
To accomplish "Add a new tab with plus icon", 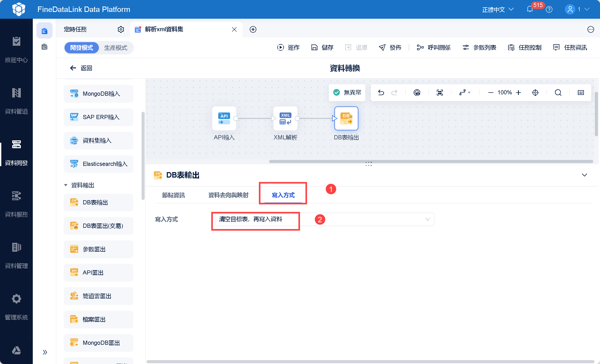I will 253,29.
